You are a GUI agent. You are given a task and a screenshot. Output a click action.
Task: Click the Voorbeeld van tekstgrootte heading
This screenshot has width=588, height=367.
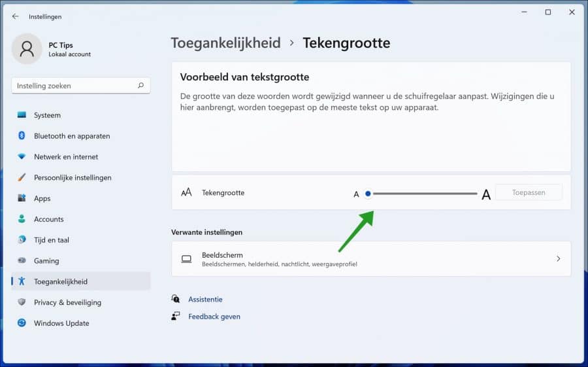click(x=244, y=77)
